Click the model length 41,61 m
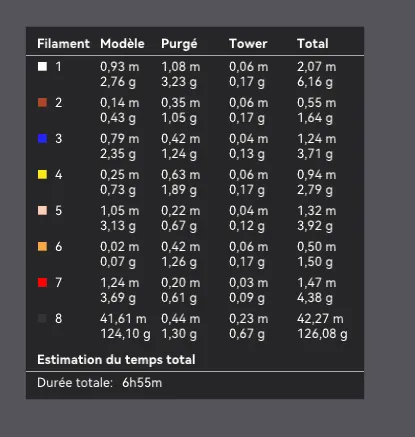This screenshot has width=415, height=437. coord(123,319)
